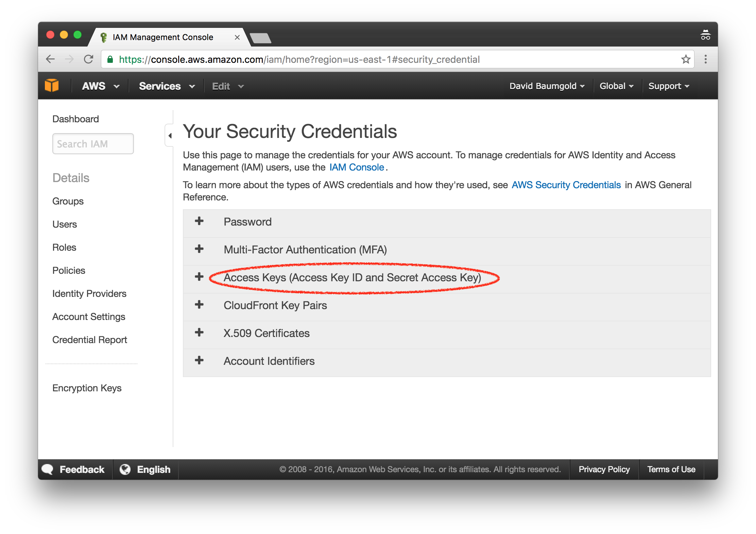Collapse the sidebar using the arrow handle
756x534 pixels.
click(x=170, y=136)
